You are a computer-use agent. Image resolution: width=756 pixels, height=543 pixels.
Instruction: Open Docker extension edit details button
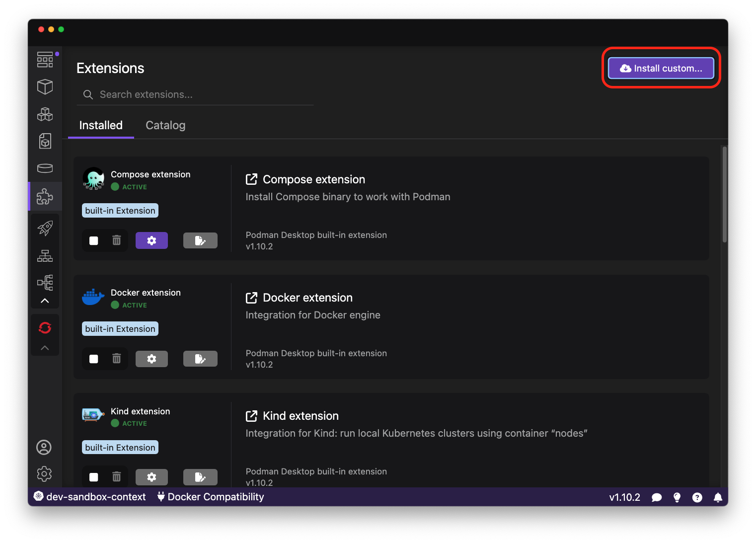click(200, 359)
